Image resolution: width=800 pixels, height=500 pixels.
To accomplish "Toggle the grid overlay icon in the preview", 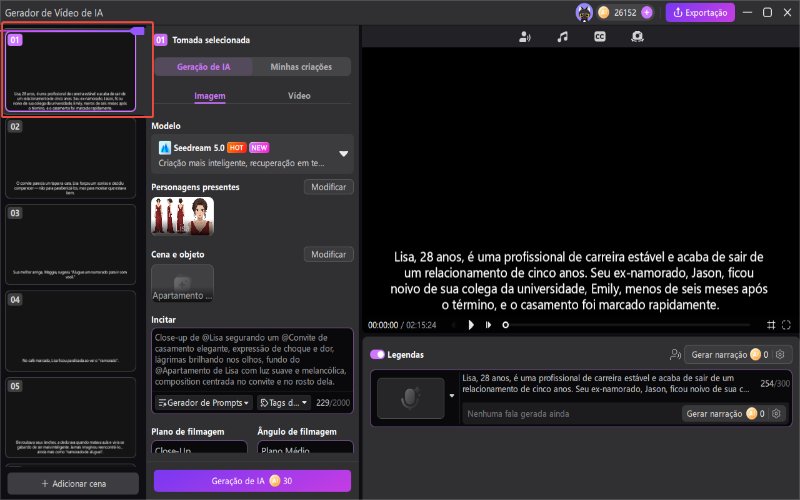I will coord(771,325).
